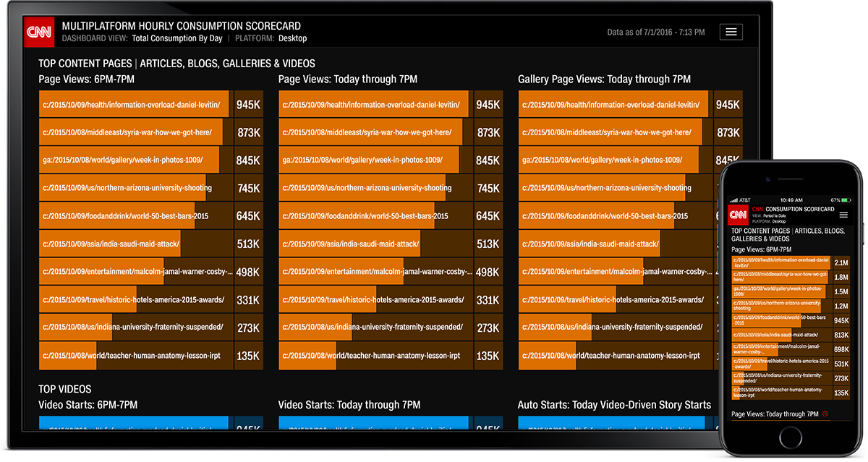Click the 'Gallery Page Views: Today through 7PM' heading

pyautogui.click(x=605, y=79)
